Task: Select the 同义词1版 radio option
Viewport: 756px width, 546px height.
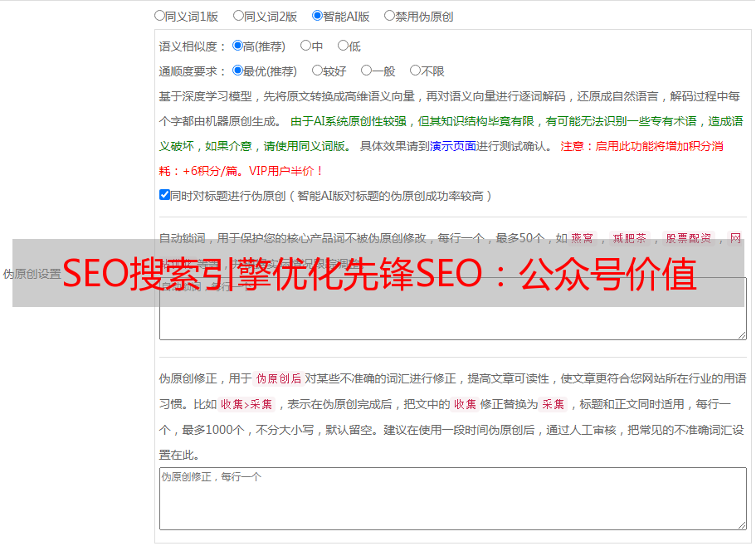Action: point(159,16)
